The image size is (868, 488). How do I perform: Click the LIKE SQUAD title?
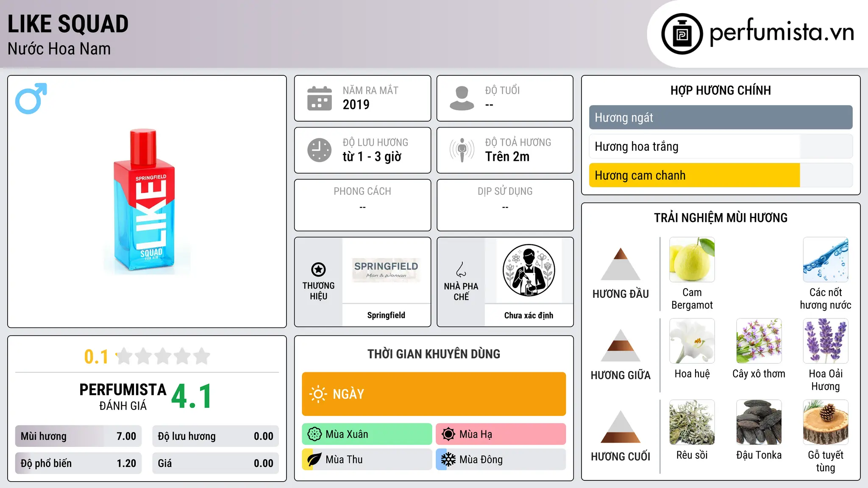coord(68,24)
